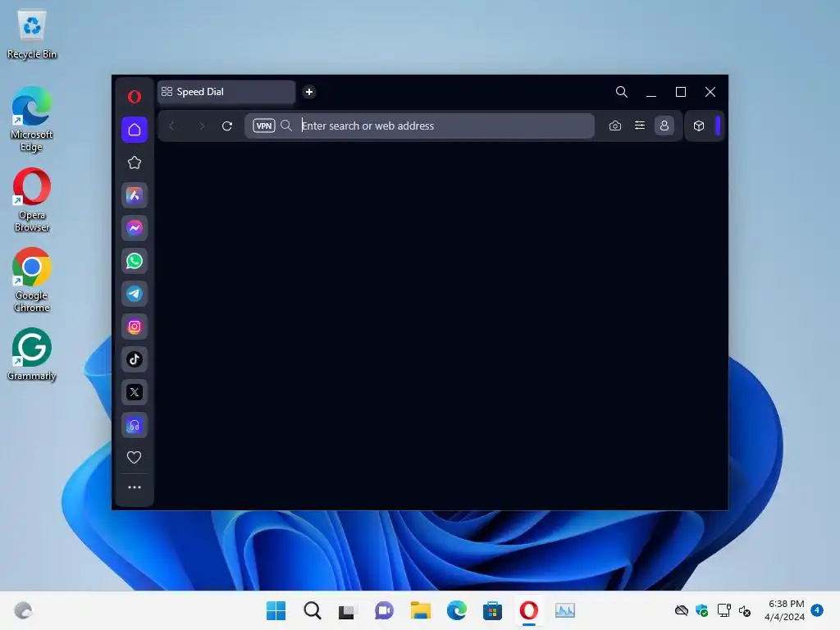The height and width of the screenshot is (630, 840).
Task: Open Windows Security tray icon
Action: click(x=702, y=610)
